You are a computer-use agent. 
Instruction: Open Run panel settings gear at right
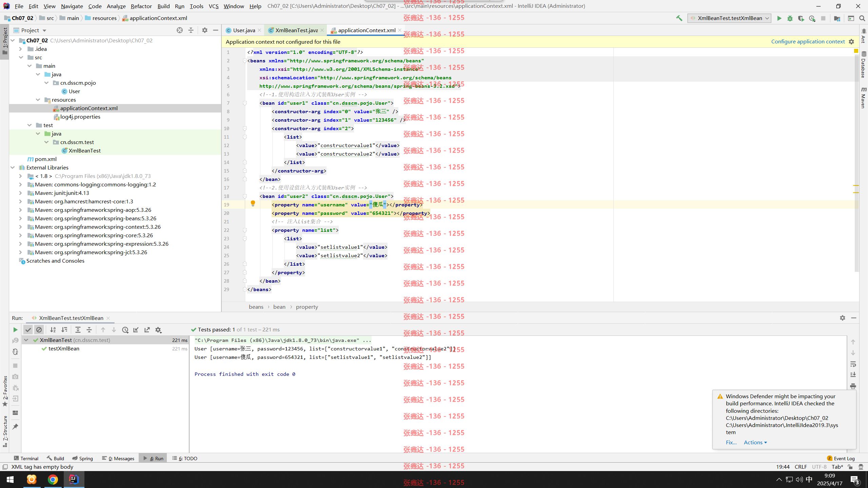coord(843,318)
